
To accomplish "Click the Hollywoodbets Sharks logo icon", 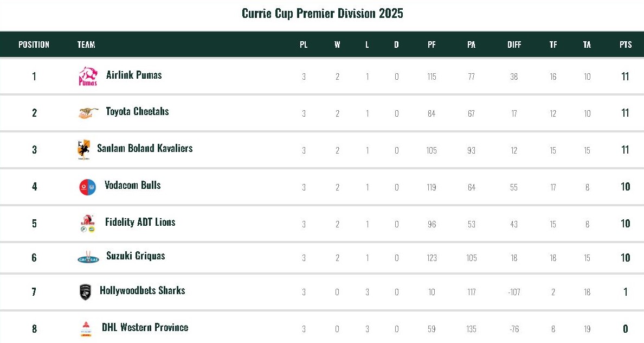I will point(85,292).
